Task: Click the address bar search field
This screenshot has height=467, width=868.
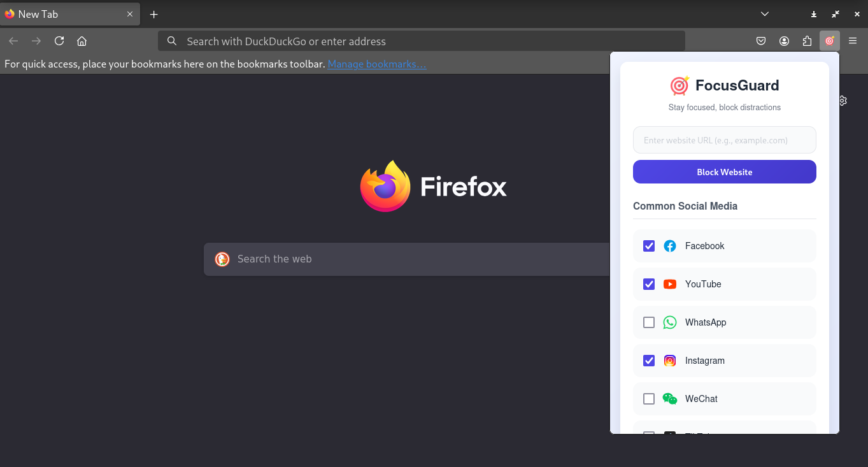Action: pyautogui.click(x=422, y=41)
